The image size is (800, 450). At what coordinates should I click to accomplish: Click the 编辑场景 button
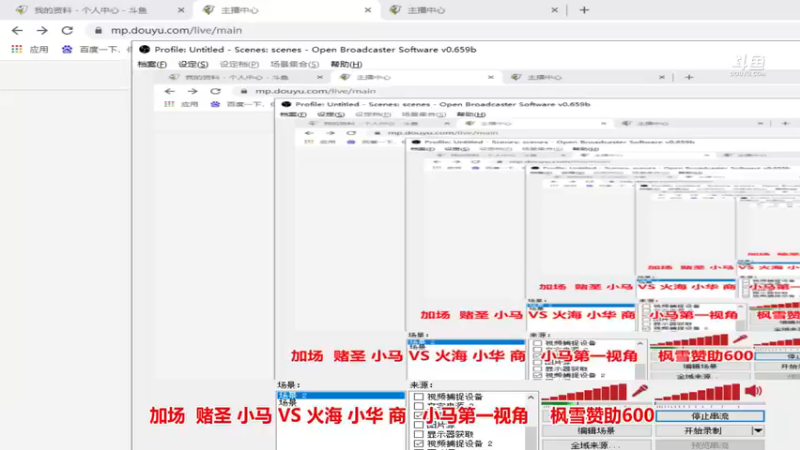coord(596,431)
